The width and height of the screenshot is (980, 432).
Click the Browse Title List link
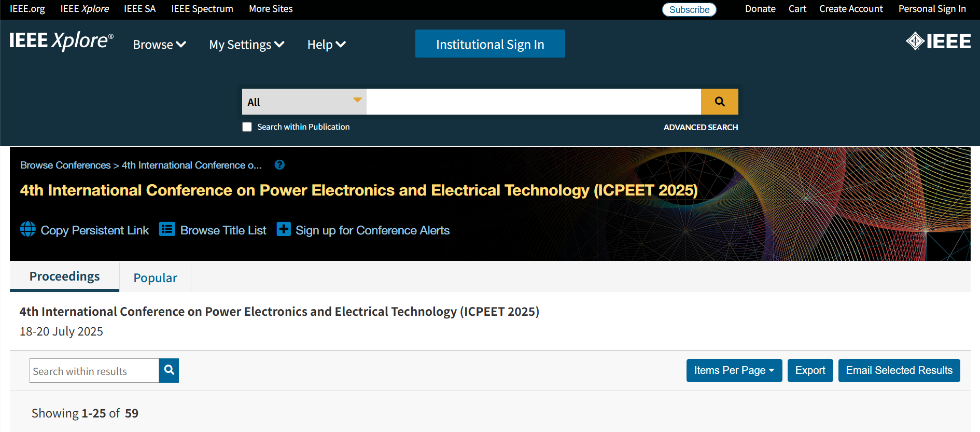click(223, 230)
